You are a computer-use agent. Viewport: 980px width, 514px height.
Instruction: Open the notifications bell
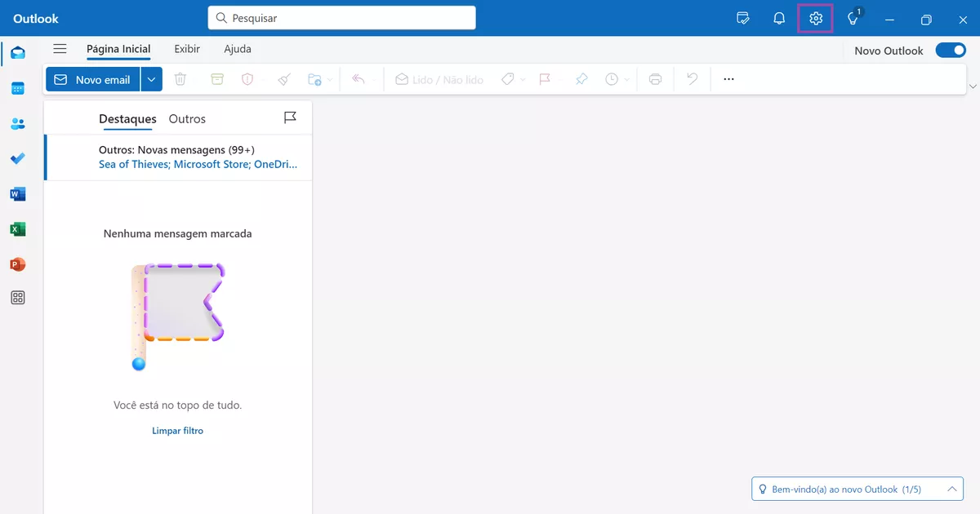tap(778, 18)
